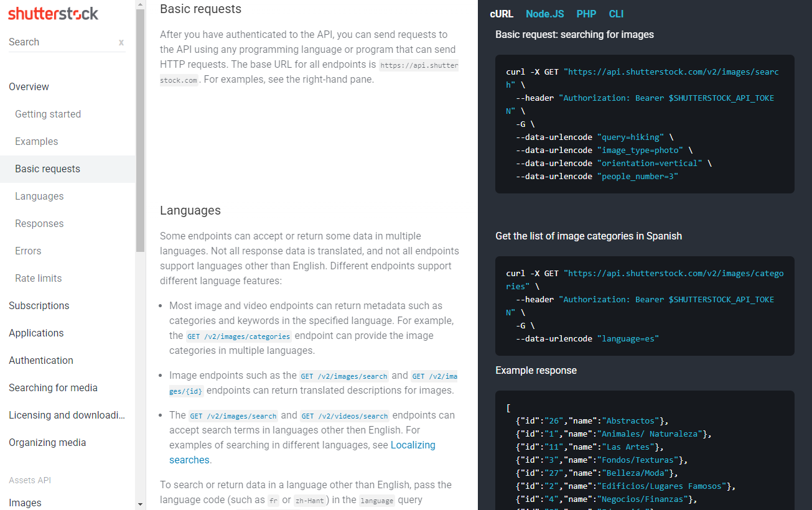Click GET /v2/videos/search code link
The width and height of the screenshot is (812, 510).
[345, 416]
